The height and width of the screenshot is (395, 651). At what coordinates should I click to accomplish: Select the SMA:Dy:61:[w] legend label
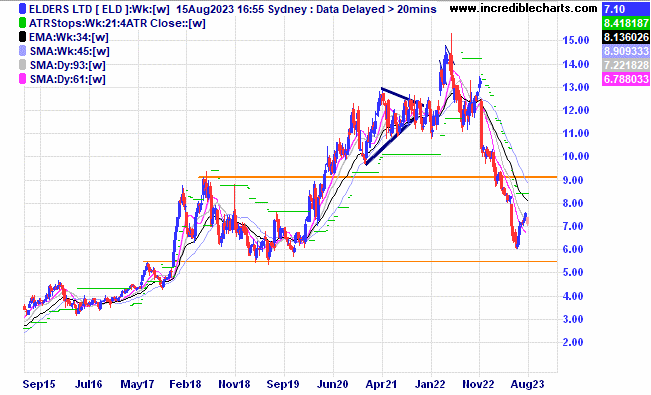click(67, 79)
